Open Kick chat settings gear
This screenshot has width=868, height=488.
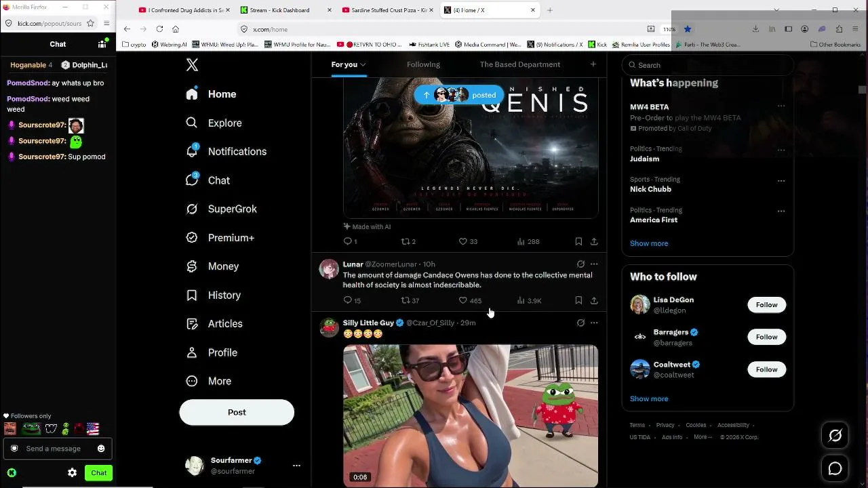72,473
